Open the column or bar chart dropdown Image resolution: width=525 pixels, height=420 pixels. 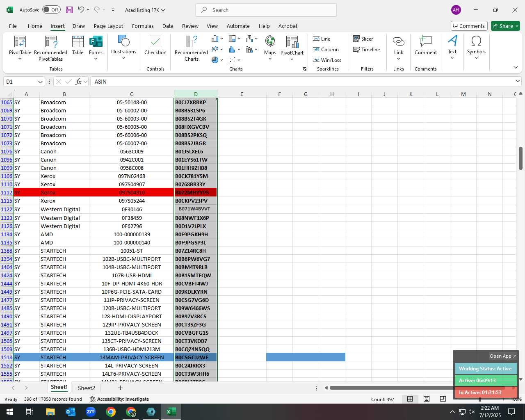[217, 39]
